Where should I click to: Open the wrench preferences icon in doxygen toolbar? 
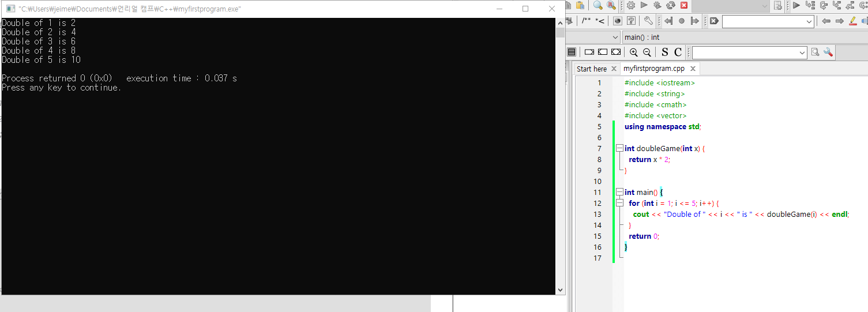648,21
